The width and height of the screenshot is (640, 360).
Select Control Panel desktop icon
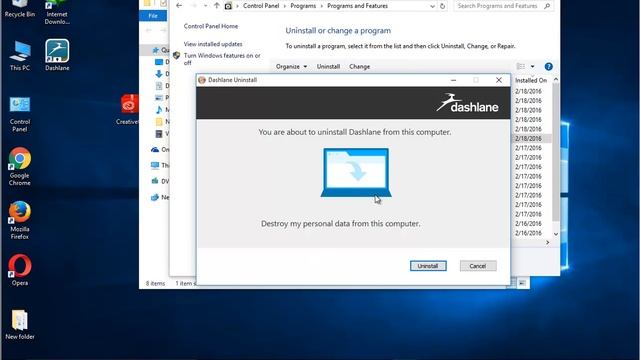(20, 114)
